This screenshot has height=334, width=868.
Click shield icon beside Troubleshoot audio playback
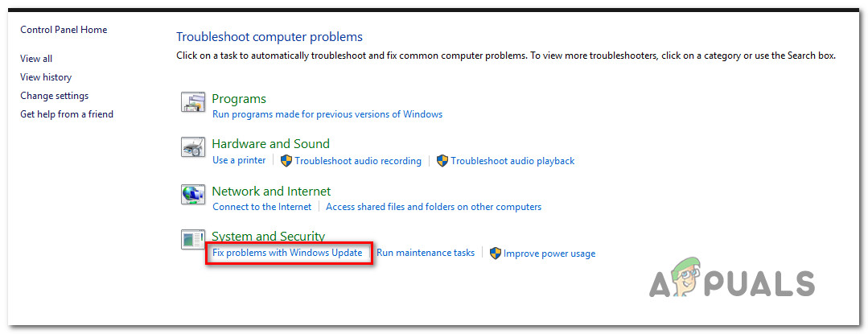pos(442,160)
